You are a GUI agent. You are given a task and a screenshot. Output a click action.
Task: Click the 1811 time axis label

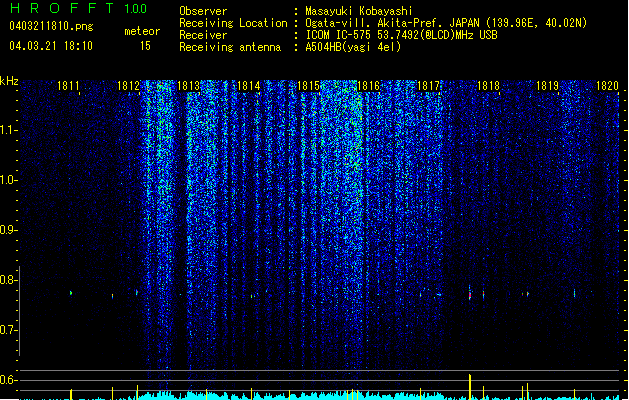(x=68, y=86)
